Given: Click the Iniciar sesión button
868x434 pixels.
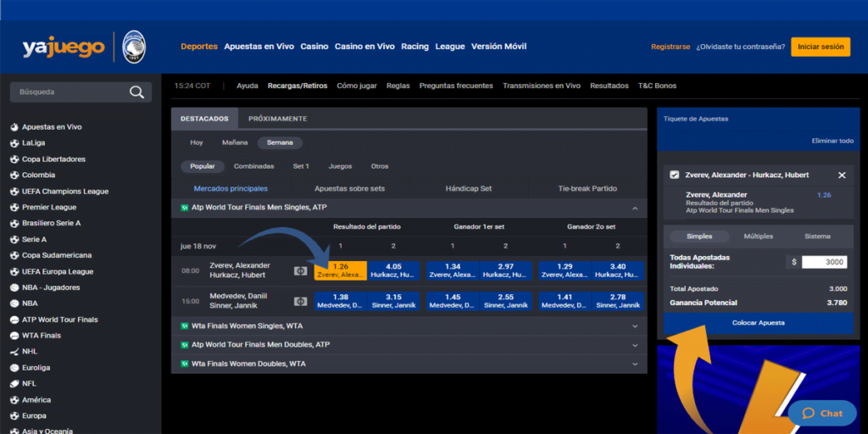Looking at the screenshot, I should [x=820, y=47].
